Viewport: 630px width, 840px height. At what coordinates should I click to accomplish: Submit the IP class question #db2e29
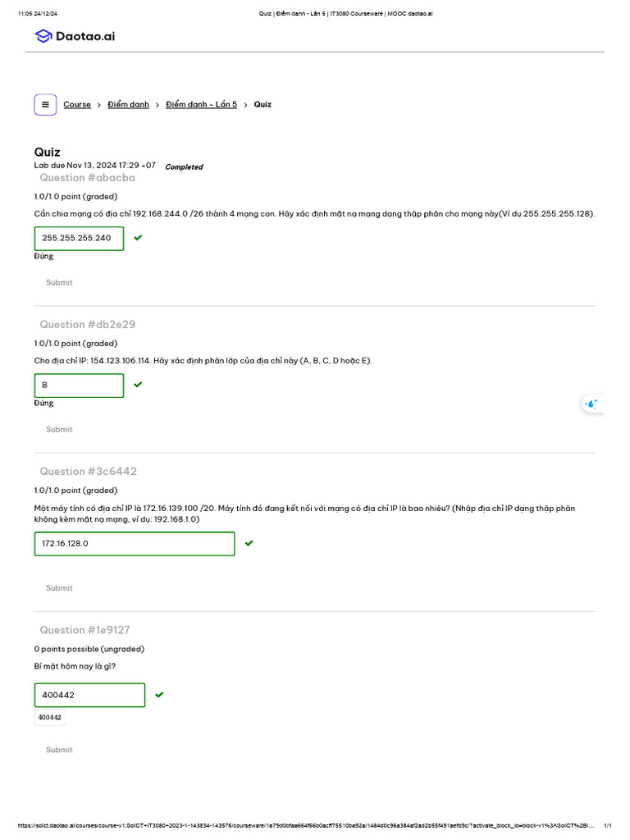[59, 429]
